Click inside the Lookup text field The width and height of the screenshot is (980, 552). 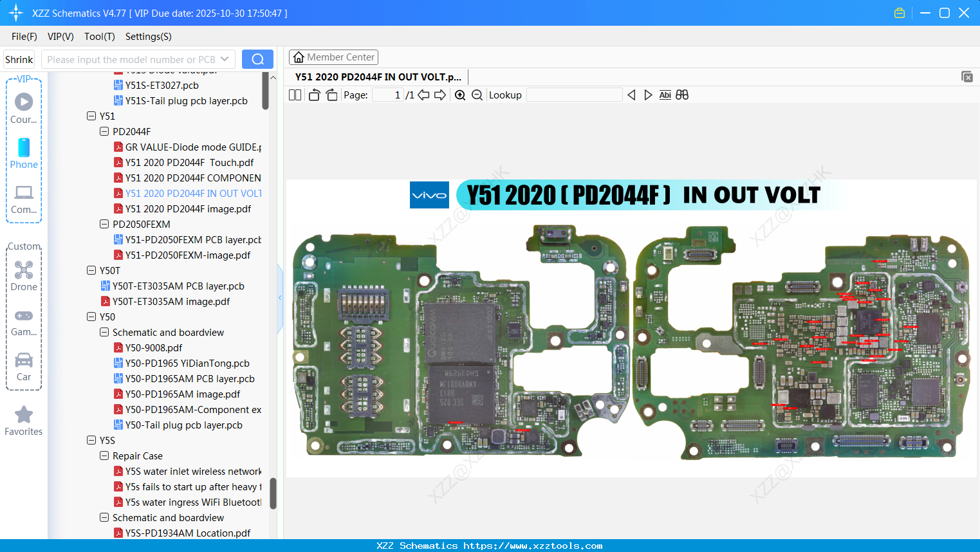573,95
